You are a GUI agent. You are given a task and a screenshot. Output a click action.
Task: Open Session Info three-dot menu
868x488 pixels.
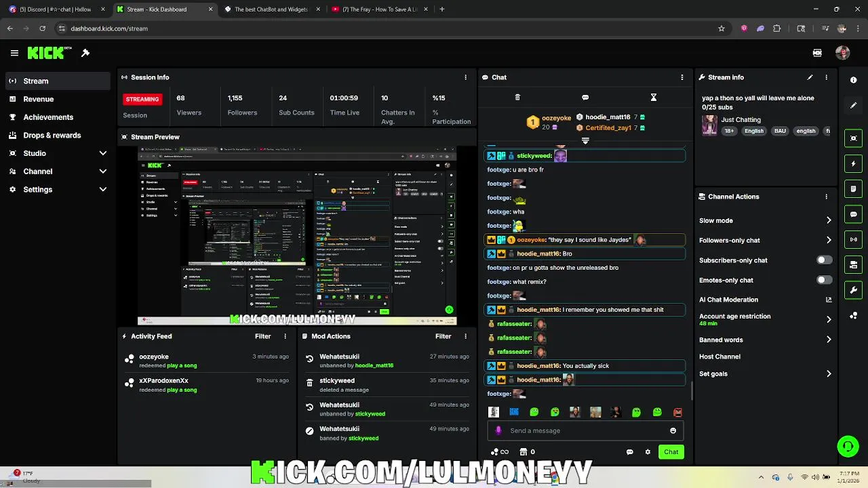(x=465, y=77)
